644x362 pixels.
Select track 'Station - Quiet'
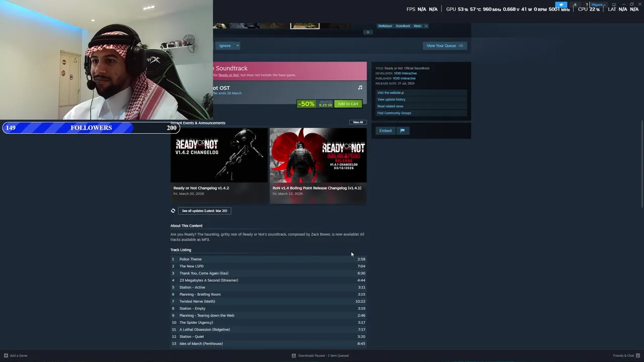tap(268, 337)
